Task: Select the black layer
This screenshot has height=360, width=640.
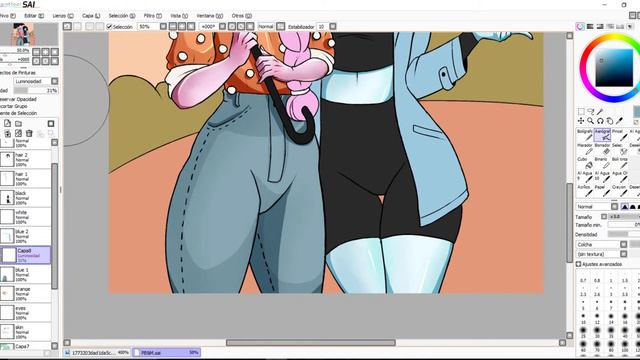Action: point(25,198)
